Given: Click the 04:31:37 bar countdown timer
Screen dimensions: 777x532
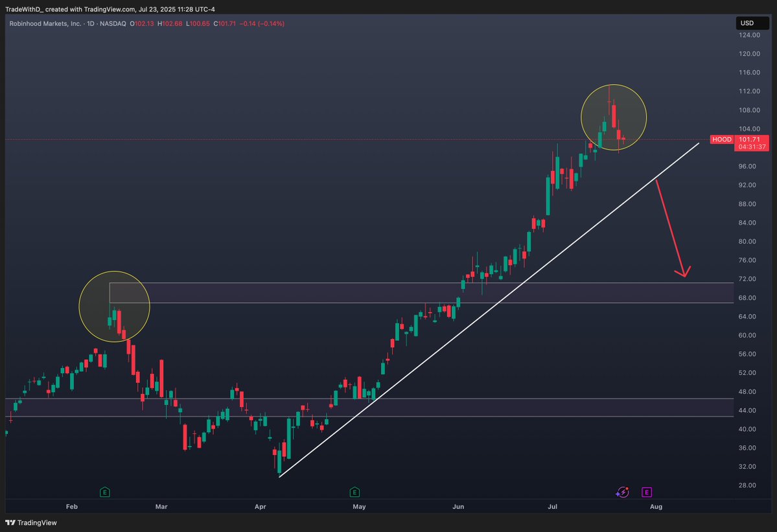Looking at the screenshot, I should tap(752, 146).
